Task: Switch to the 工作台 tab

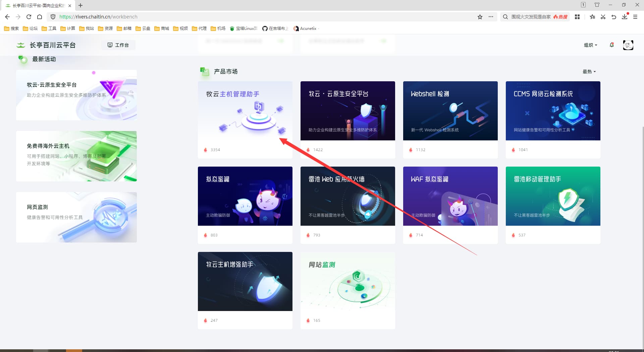Action: [118, 45]
